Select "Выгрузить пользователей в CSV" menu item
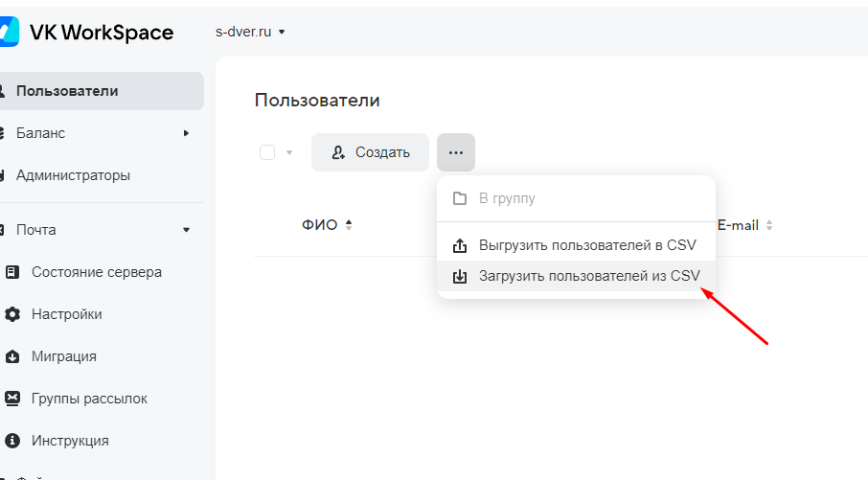The width and height of the screenshot is (868, 480). (x=586, y=245)
